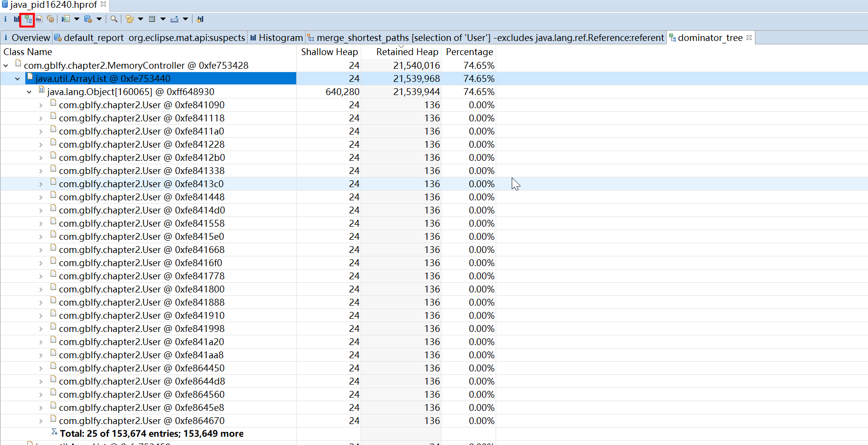The height and width of the screenshot is (445, 868).
Task: Close the java_pid16240.hprof editor tab
Action: [x=103, y=4]
